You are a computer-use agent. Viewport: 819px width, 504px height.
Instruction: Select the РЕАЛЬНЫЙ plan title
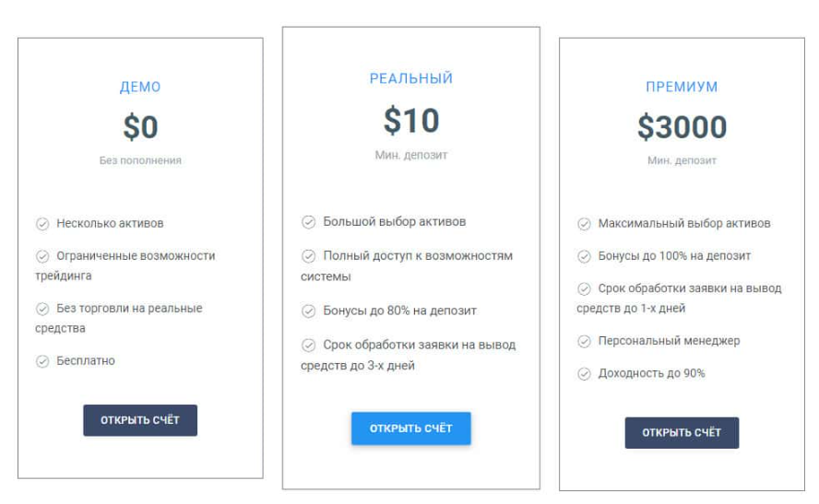tap(411, 79)
